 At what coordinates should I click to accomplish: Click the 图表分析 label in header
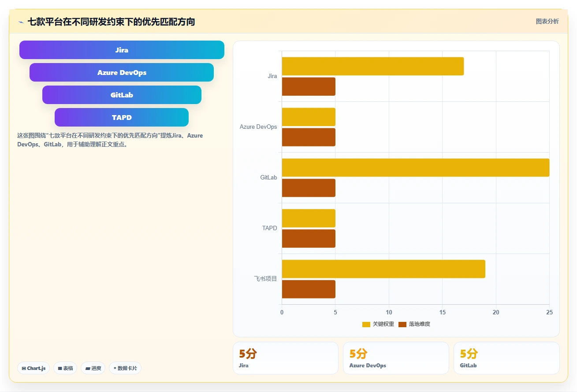point(547,21)
